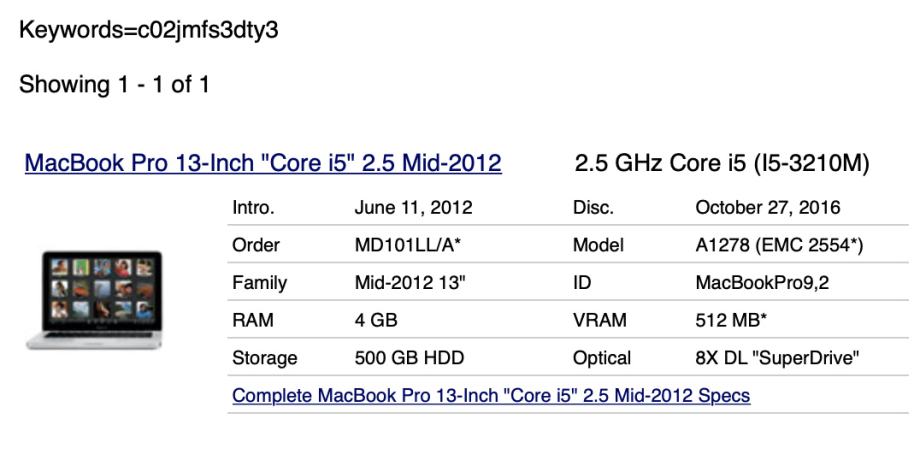Click the Optical row label
920x460 pixels.
(x=601, y=357)
